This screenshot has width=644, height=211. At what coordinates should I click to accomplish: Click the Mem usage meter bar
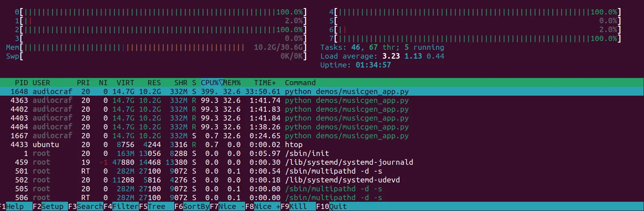point(157,47)
